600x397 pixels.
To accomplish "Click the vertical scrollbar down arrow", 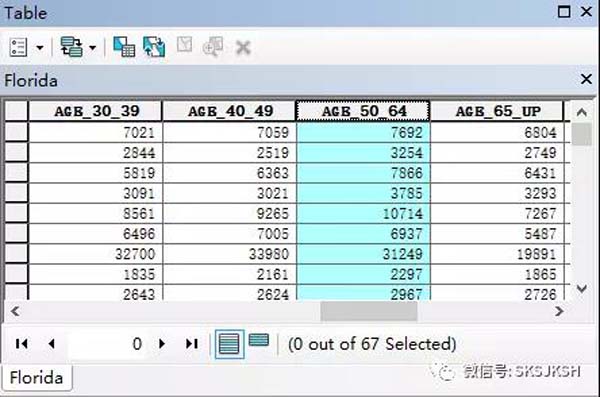I will click(582, 289).
